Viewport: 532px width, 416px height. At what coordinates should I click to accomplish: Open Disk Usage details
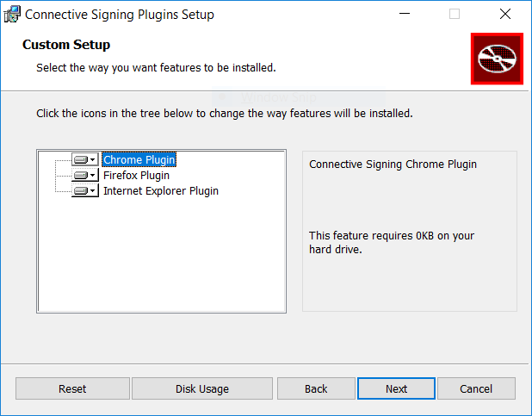click(x=201, y=388)
